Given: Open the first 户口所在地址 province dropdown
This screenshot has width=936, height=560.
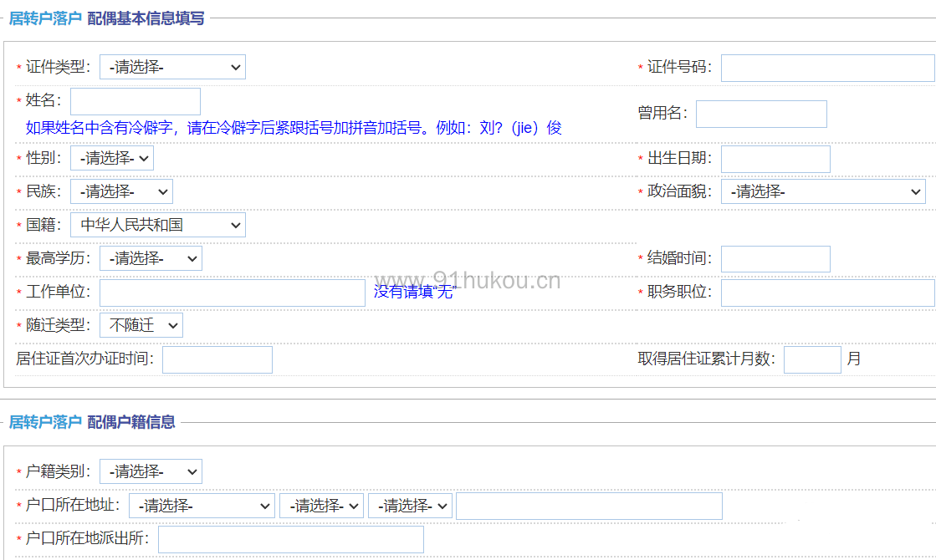Looking at the screenshot, I should click(x=202, y=506).
